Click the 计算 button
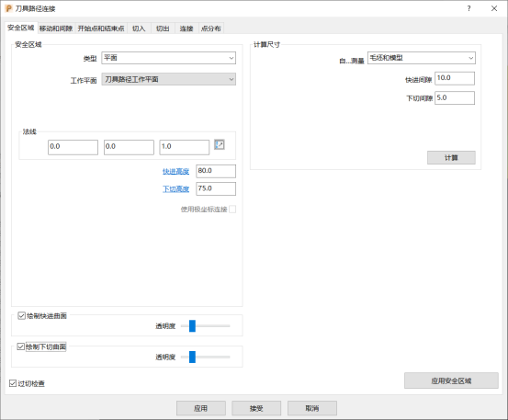This screenshot has height=420, width=508. pos(451,158)
